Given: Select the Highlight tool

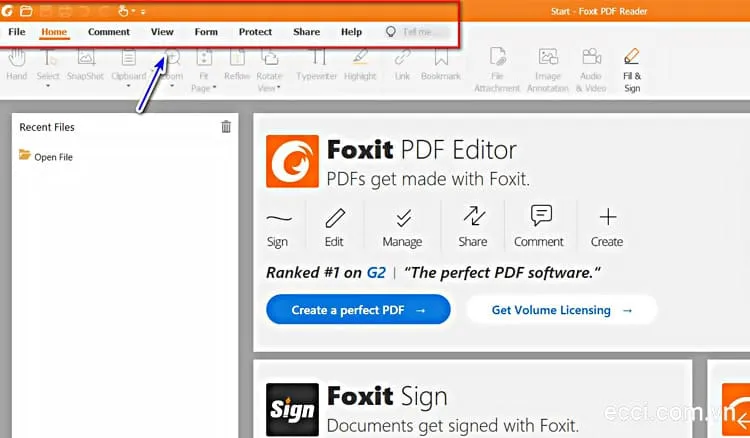Looking at the screenshot, I should [360, 64].
